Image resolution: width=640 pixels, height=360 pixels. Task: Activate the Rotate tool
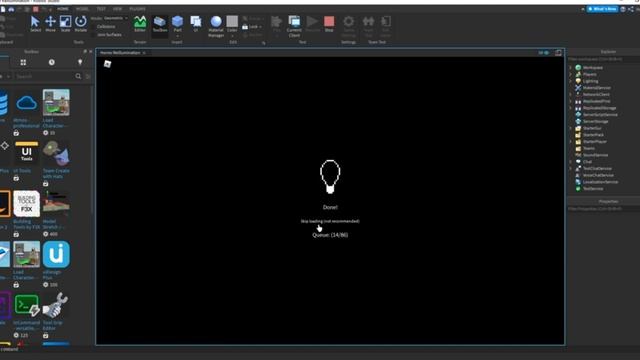coord(80,24)
